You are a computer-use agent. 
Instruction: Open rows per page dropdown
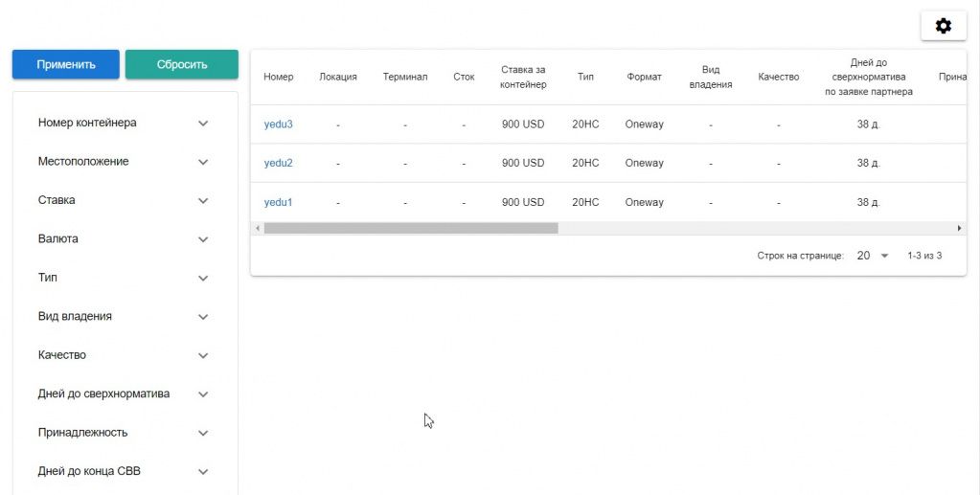point(873,256)
